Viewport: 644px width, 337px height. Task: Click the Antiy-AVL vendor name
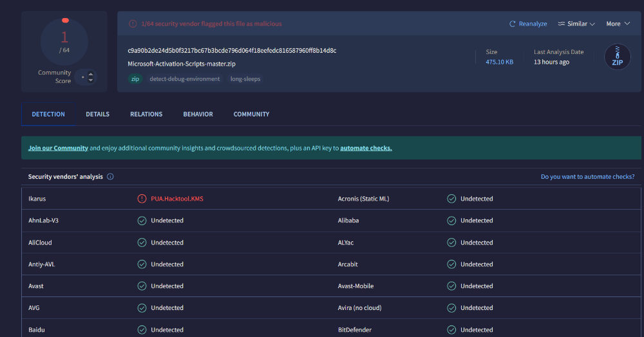tap(41, 264)
